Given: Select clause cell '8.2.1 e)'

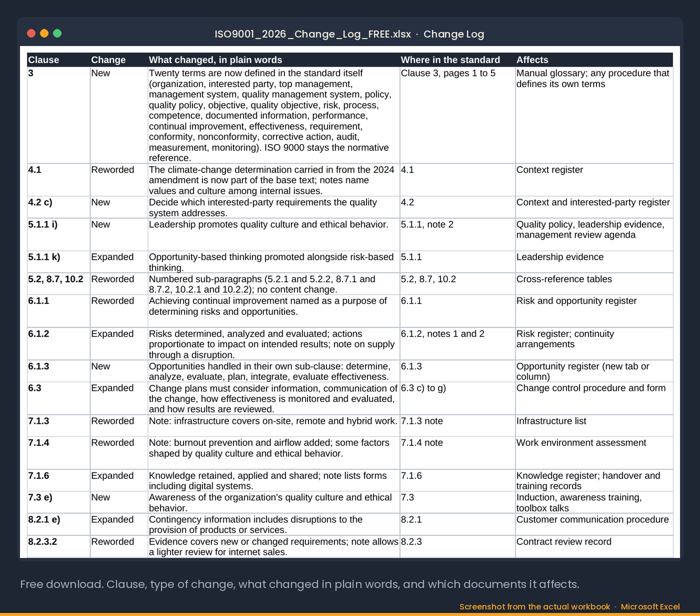Looking at the screenshot, I should [x=58, y=524].
